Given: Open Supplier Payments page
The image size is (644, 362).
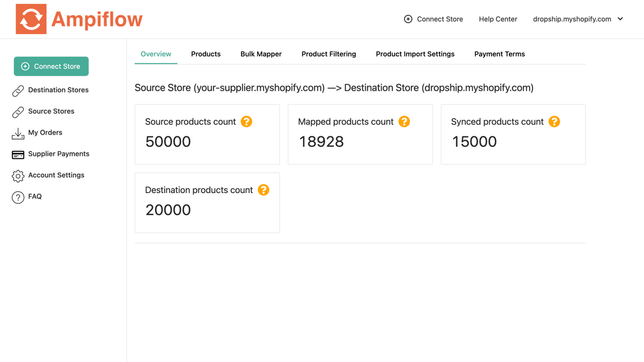Looking at the screenshot, I should (59, 154).
